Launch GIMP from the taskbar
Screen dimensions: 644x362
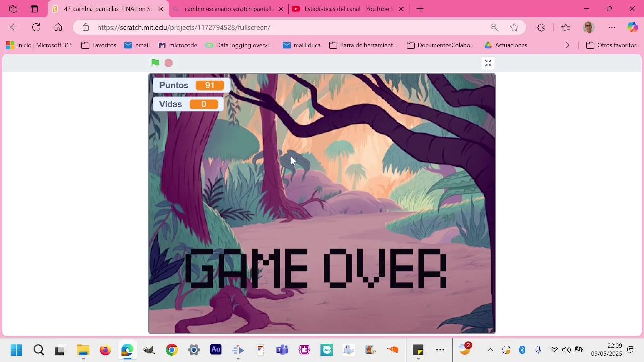click(149, 350)
